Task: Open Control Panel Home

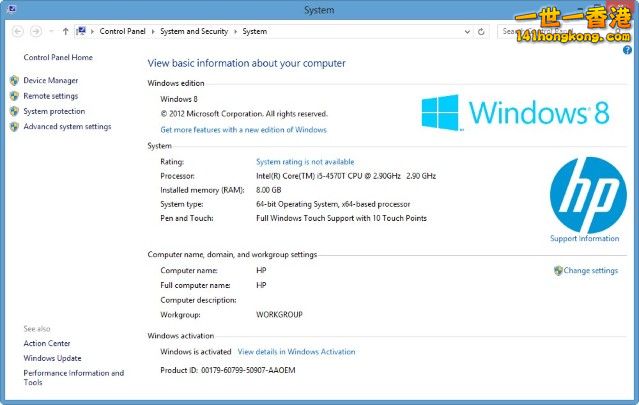Action: [58, 57]
